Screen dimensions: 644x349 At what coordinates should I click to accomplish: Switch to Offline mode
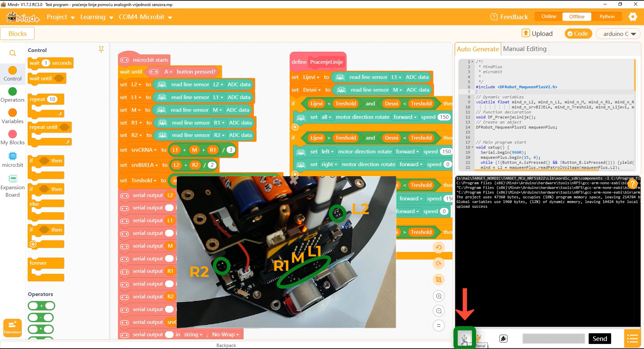577,17
